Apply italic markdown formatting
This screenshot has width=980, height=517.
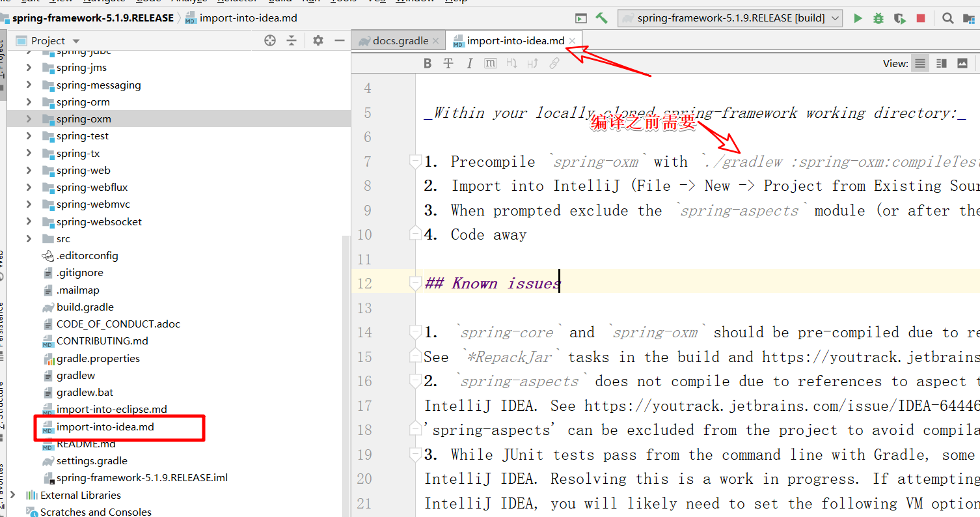pos(469,63)
